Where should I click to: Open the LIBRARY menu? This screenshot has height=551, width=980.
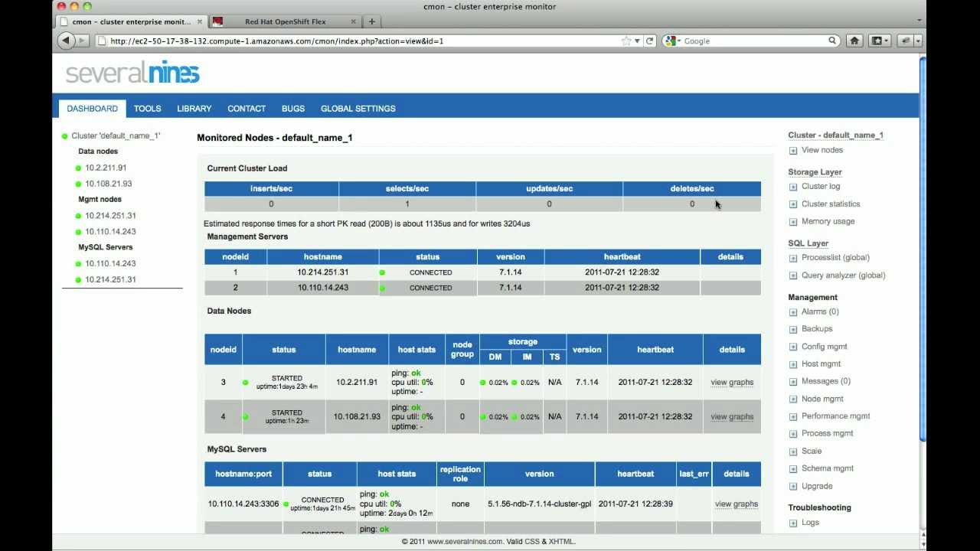coord(194,109)
